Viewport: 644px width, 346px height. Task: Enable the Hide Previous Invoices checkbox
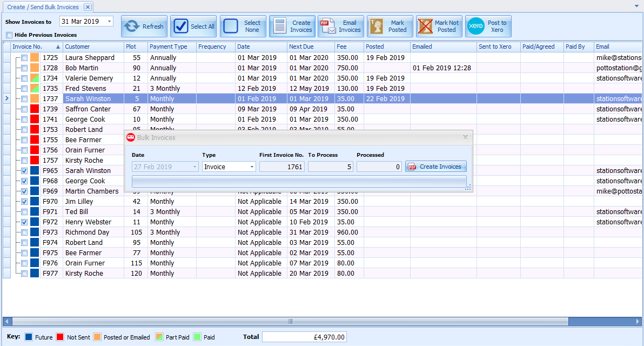click(x=9, y=35)
